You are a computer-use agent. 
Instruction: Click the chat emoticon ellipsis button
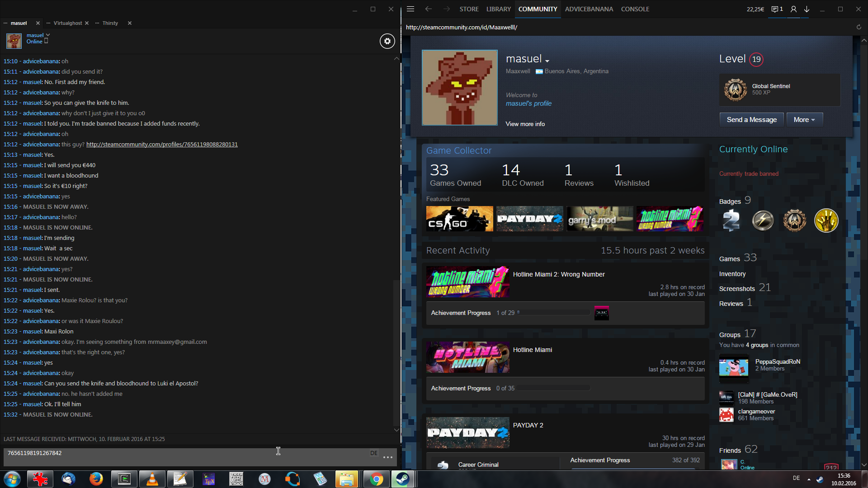pyautogui.click(x=387, y=457)
